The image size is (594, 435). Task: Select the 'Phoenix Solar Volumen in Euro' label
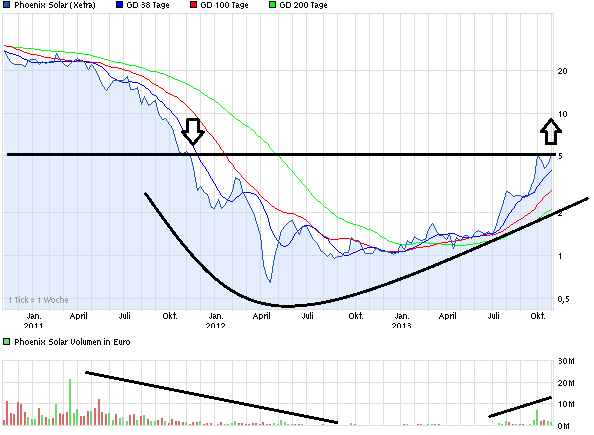click(72, 342)
